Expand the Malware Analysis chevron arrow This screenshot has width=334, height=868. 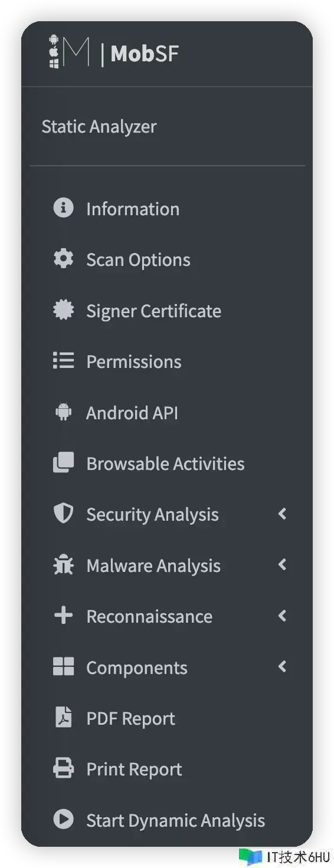click(282, 565)
